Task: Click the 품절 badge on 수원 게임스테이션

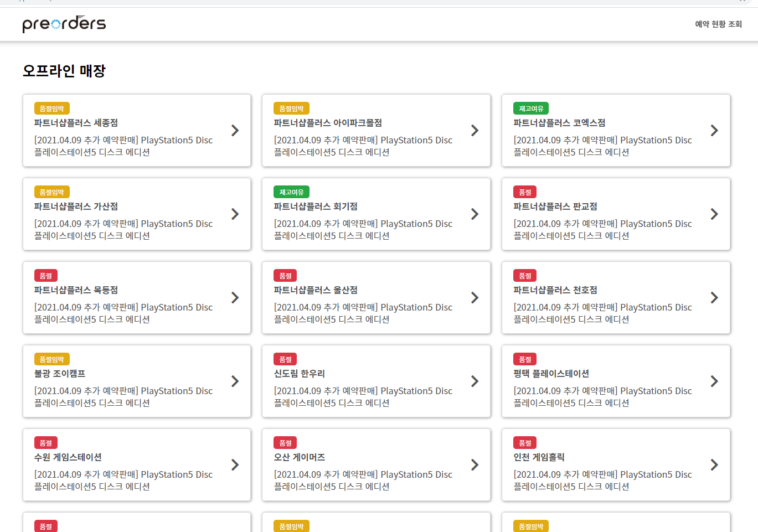Action: [x=46, y=443]
